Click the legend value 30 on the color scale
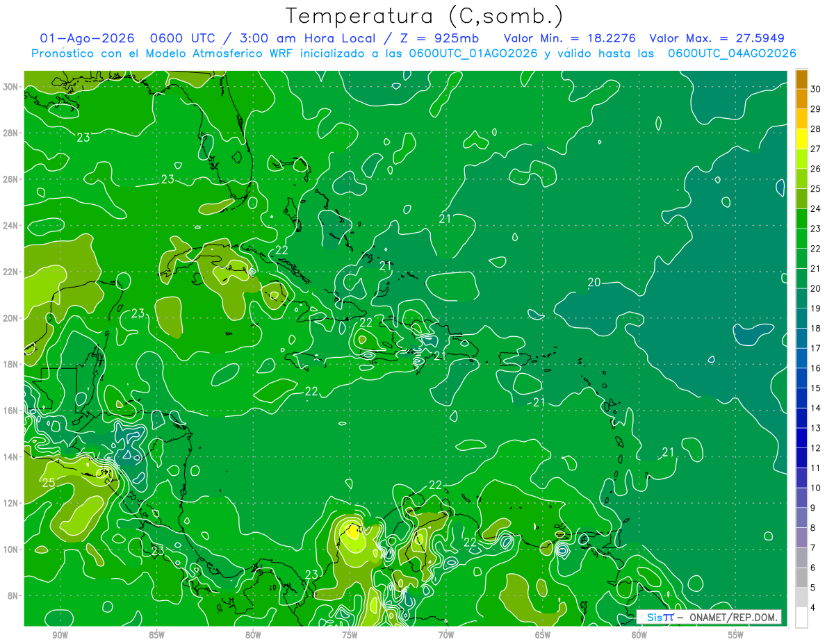834x644 pixels. [x=815, y=88]
